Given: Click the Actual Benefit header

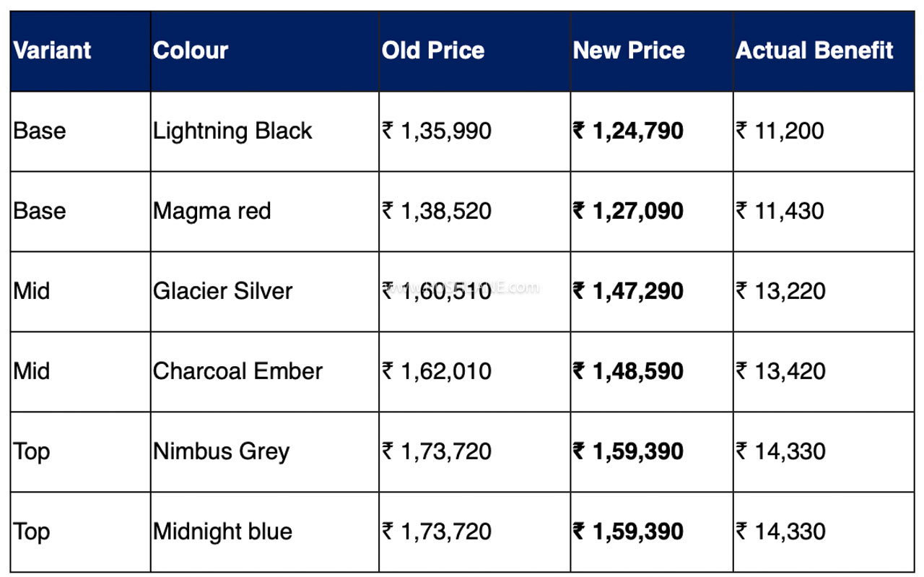Looking at the screenshot, I should point(814,51).
